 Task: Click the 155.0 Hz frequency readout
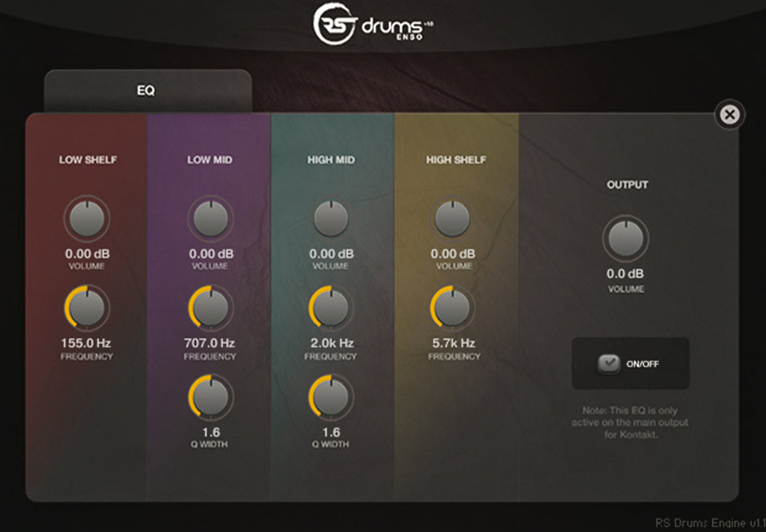(86, 343)
